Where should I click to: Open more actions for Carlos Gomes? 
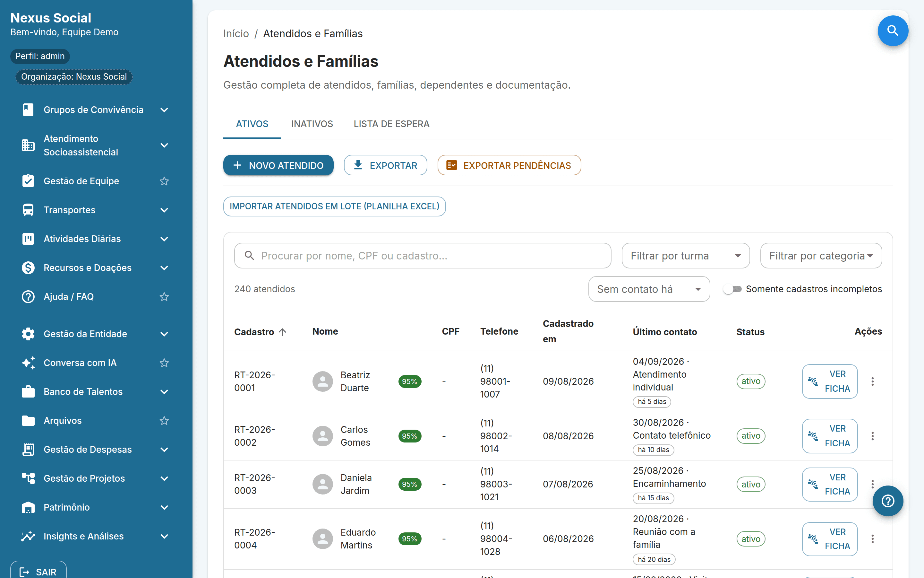872,436
